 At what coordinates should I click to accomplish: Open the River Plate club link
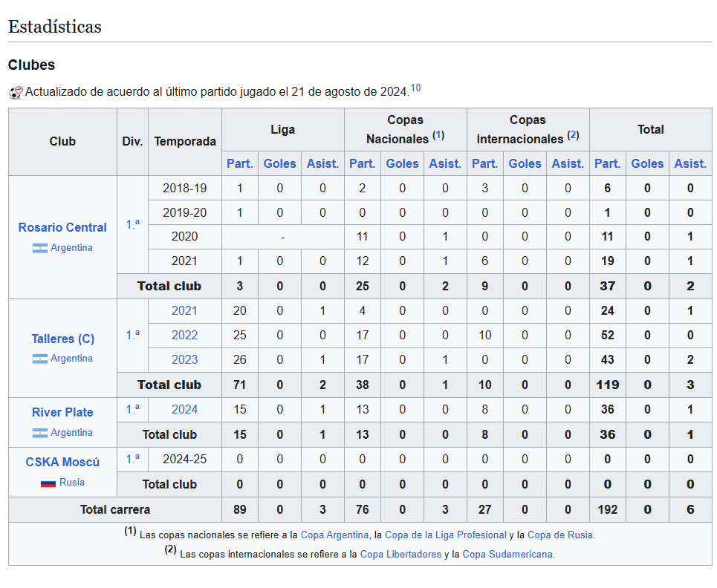point(62,412)
